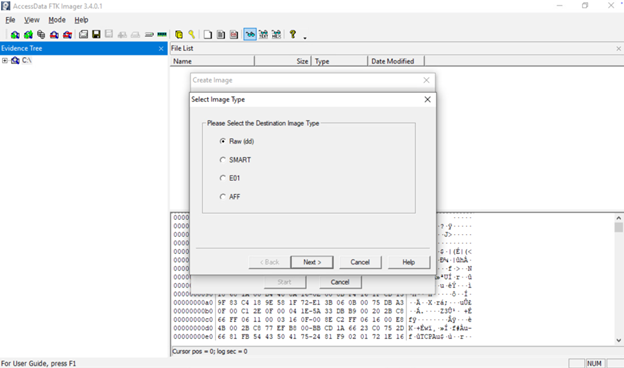Screen dimensions: 624x368
Task: Open the toolbar options overflow arrow
Action: point(305,38)
